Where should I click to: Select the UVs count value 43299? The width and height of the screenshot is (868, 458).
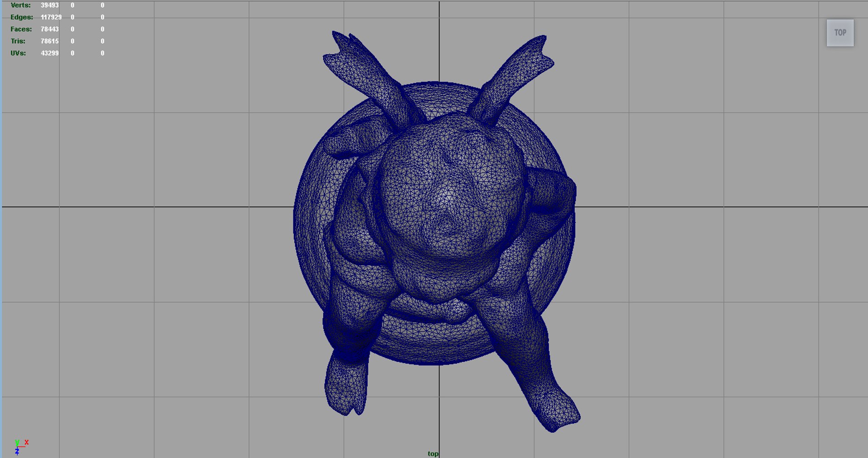[x=50, y=53]
